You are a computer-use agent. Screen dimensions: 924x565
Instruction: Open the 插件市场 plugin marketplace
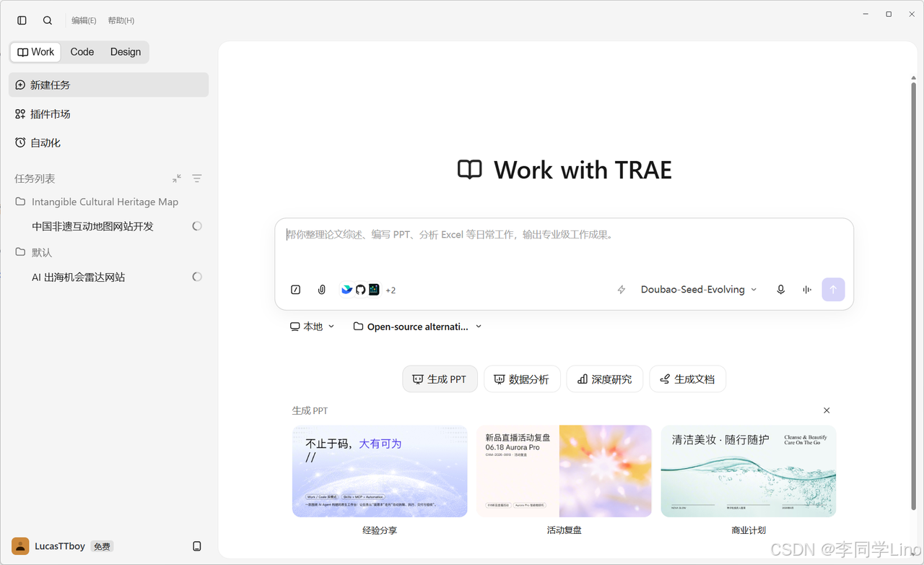(x=108, y=114)
